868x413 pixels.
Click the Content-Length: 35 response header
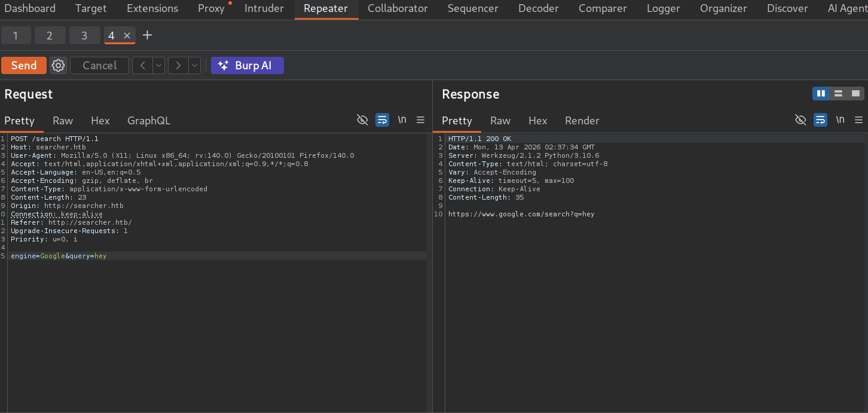coord(486,197)
